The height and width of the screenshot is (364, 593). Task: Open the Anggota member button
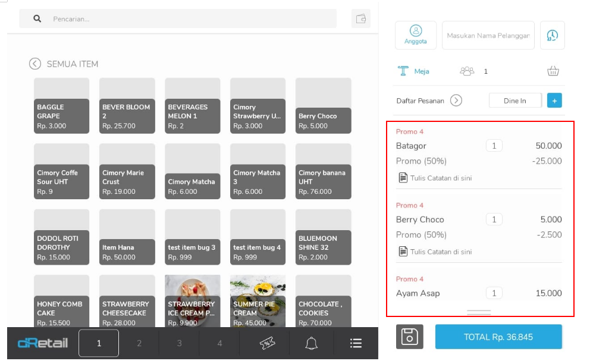tap(416, 35)
